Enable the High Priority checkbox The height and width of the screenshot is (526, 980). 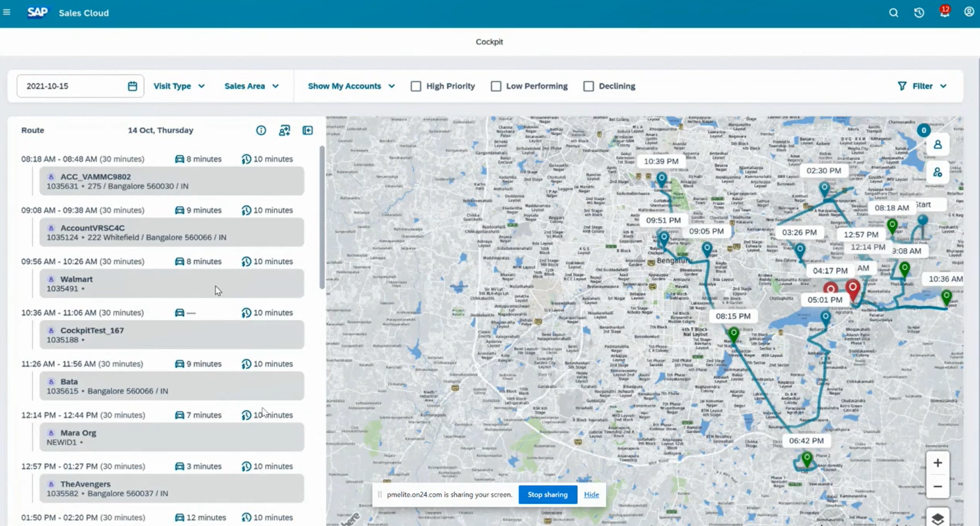(416, 86)
